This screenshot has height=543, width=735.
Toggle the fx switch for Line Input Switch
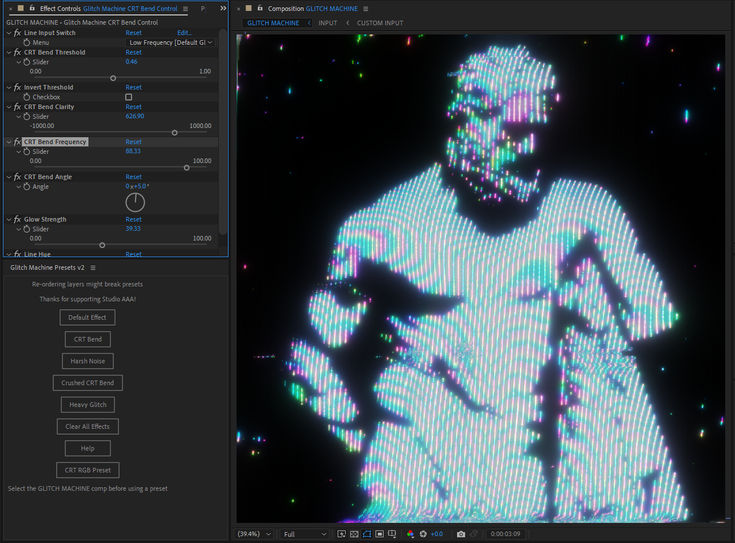[17, 33]
